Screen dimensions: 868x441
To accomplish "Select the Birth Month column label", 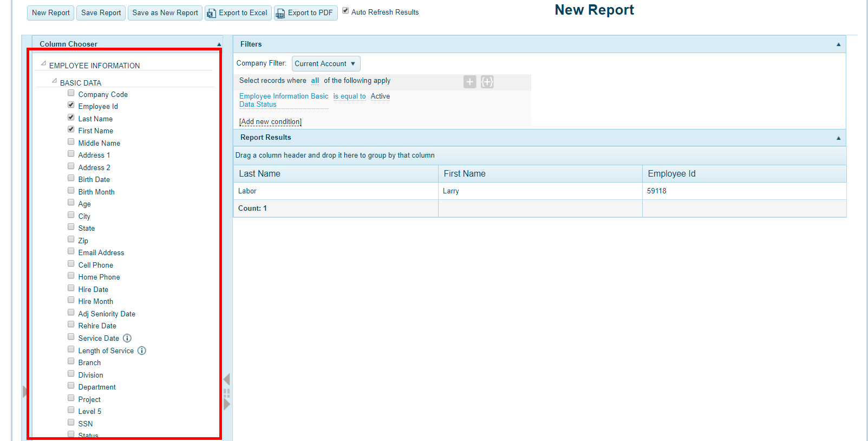I will point(96,192).
